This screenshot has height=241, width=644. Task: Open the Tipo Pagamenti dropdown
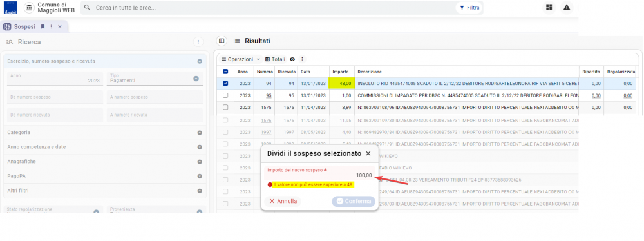[155, 79]
